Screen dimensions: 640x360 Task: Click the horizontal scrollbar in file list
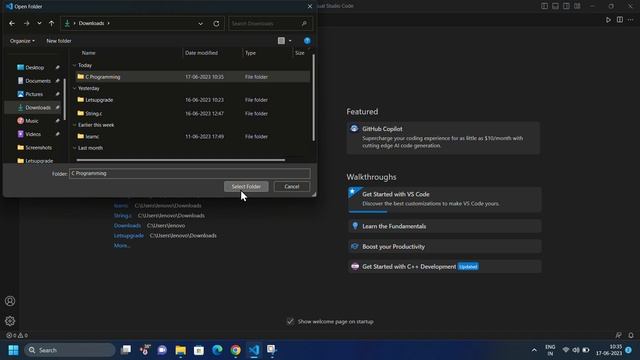[x=180, y=160]
